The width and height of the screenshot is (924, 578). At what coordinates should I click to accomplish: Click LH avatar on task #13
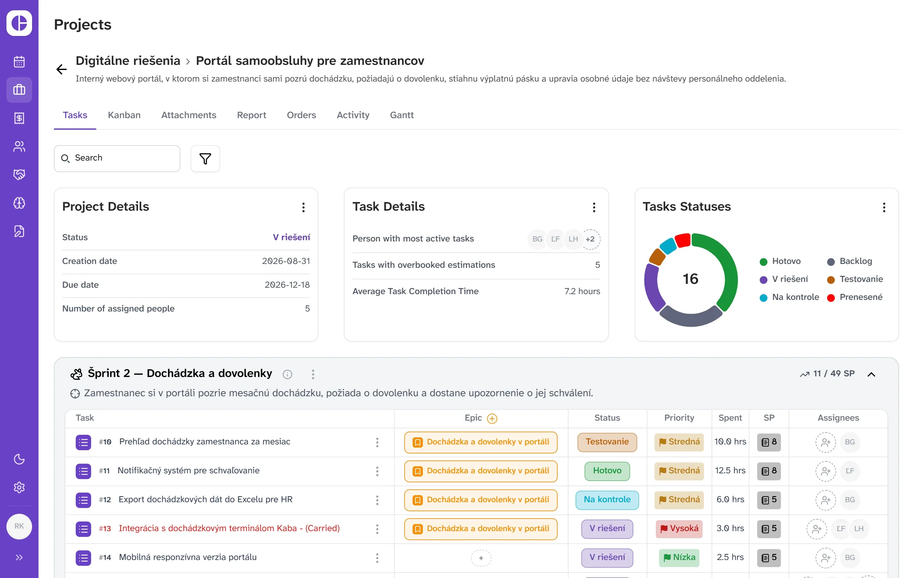859,529
